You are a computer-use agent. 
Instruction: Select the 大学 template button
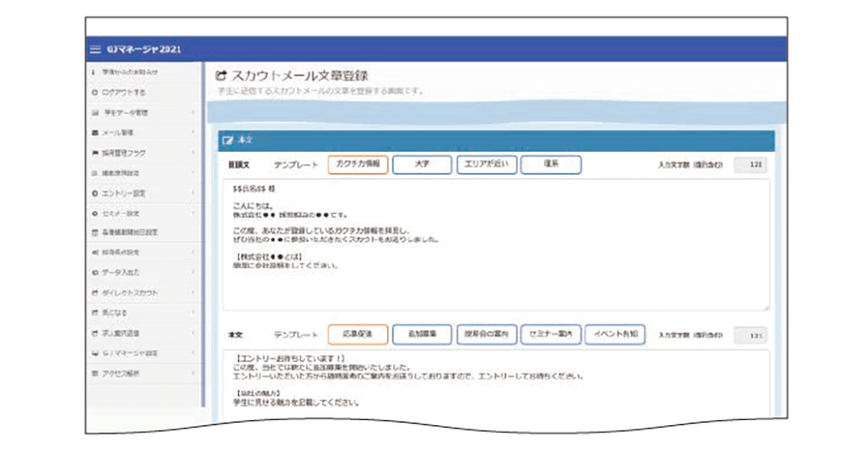click(x=421, y=165)
